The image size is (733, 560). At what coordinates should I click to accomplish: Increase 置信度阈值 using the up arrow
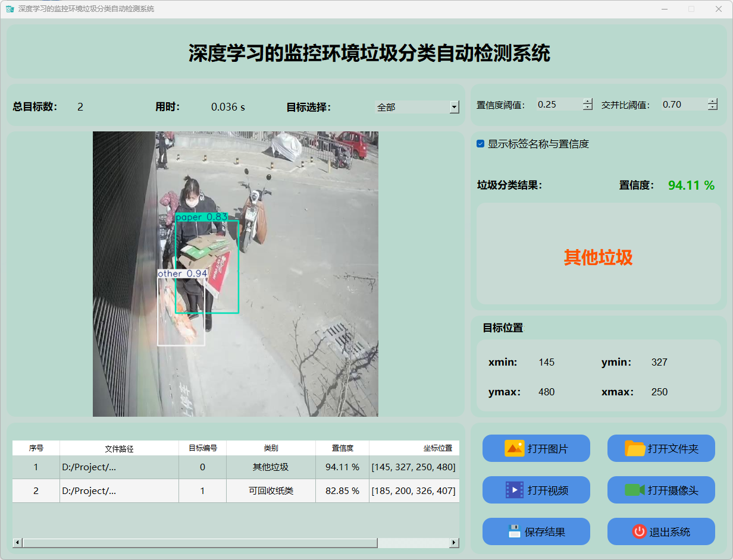[588, 101]
